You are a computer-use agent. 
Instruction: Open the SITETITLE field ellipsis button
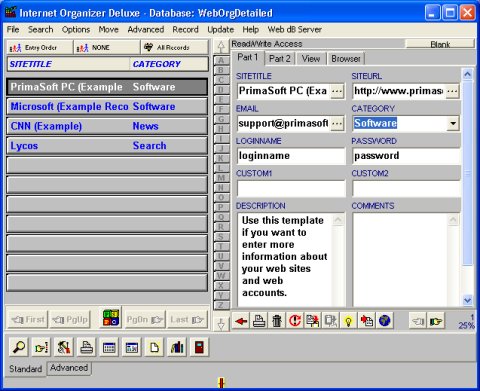[337, 91]
